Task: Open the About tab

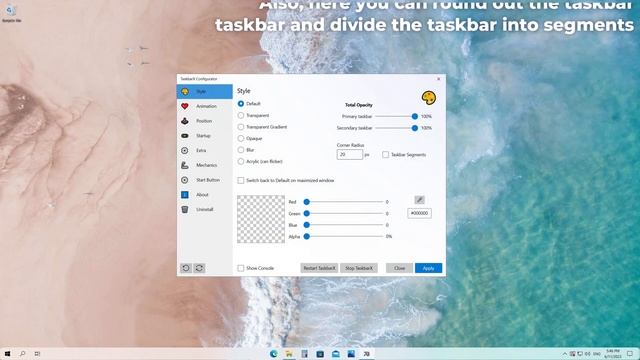Action: tap(204, 195)
